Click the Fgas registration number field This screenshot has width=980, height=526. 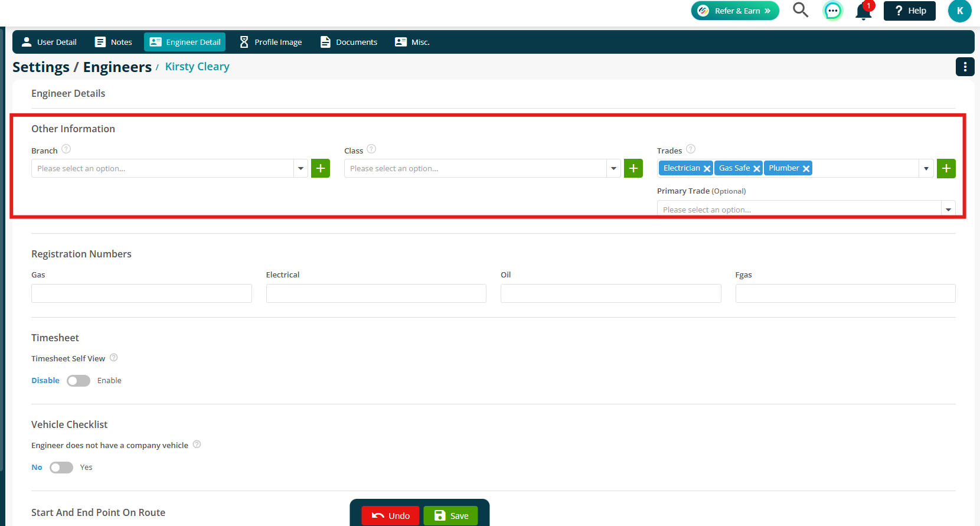(x=845, y=293)
